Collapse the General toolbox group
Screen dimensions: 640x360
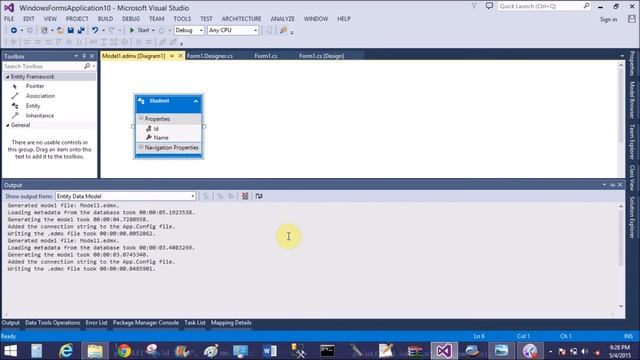[x=7, y=125]
